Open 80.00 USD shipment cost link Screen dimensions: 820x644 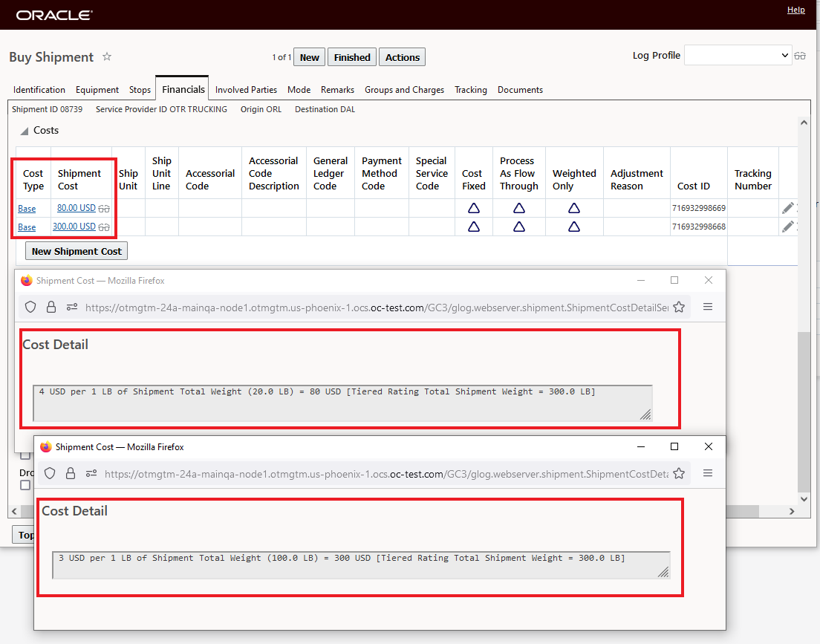tap(77, 208)
